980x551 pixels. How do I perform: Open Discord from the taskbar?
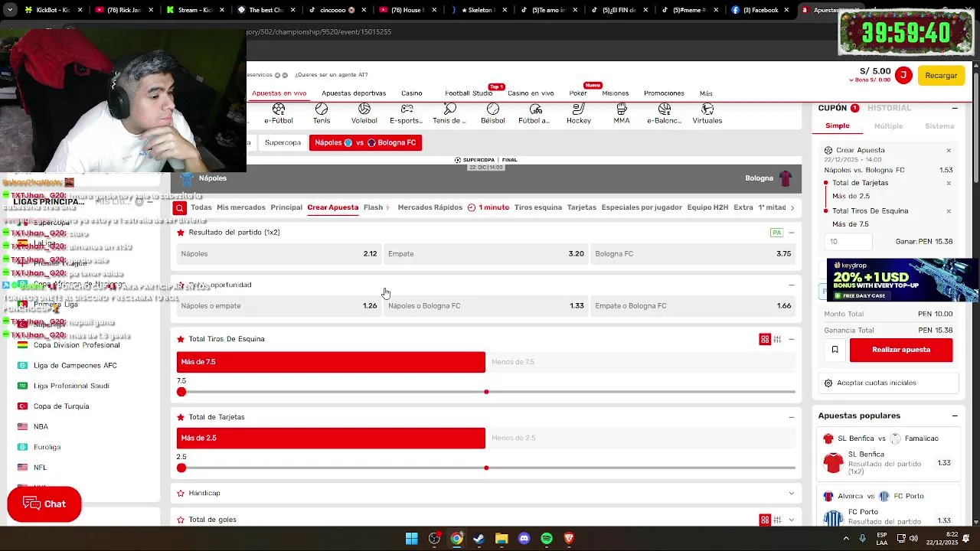click(x=524, y=539)
